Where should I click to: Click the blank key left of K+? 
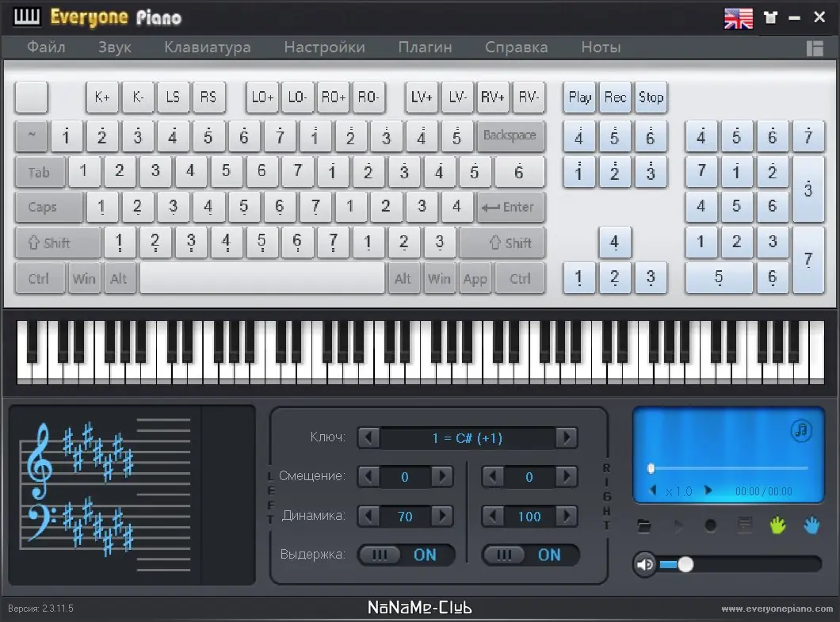tap(31, 97)
